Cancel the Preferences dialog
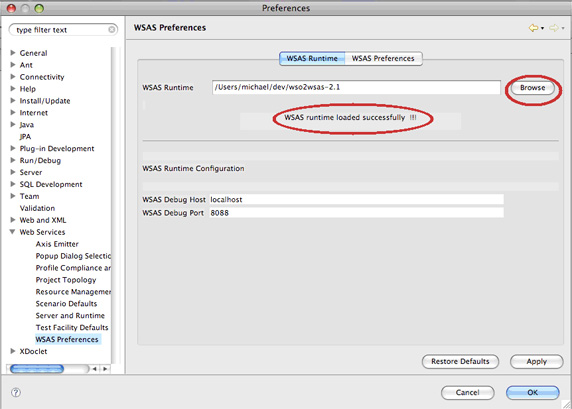This screenshot has height=409, width=572. [467, 392]
